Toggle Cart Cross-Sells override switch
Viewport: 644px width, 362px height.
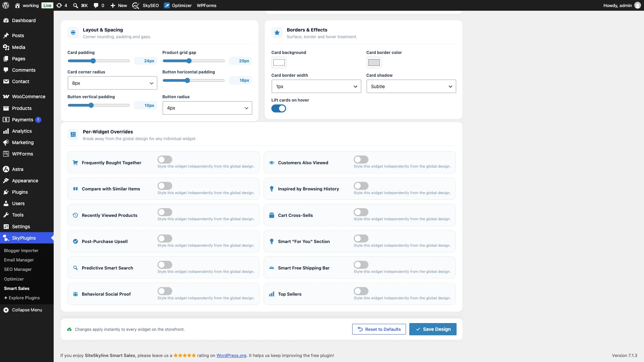pyautogui.click(x=361, y=212)
